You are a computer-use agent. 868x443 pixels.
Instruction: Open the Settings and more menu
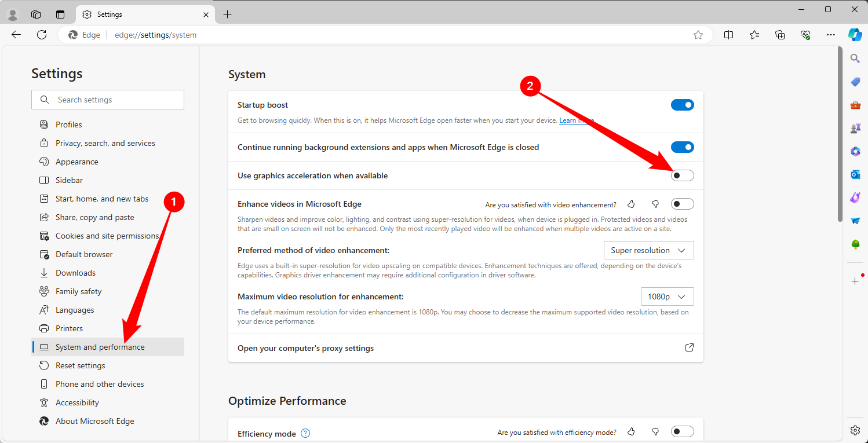tap(831, 35)
